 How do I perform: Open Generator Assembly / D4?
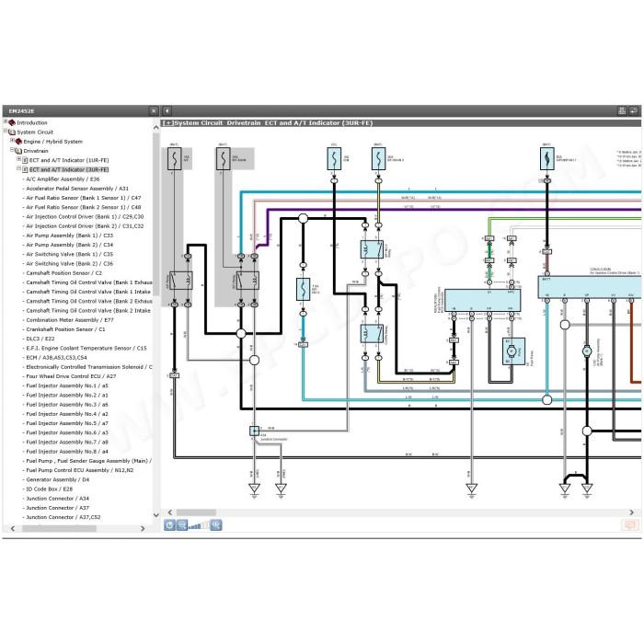[57, 479]
